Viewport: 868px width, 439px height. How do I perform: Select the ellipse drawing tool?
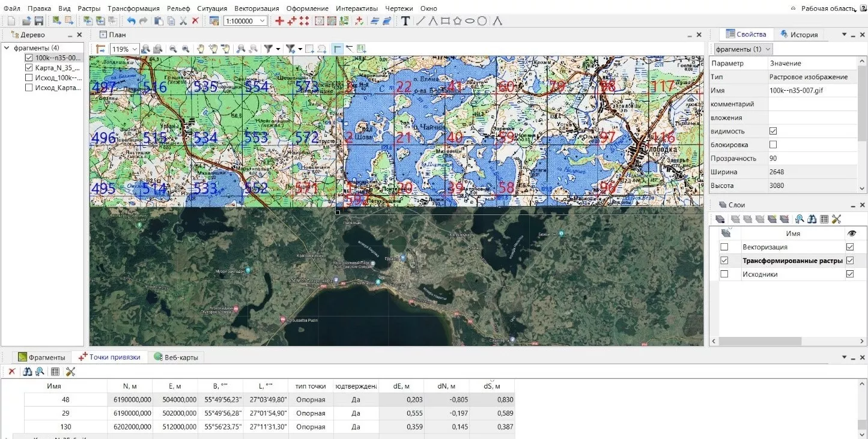pyautogui.click(x=470, y=21)
